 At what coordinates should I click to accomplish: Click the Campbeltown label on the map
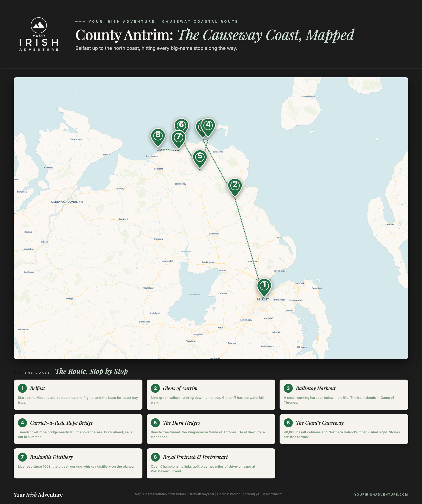[308, 97]
